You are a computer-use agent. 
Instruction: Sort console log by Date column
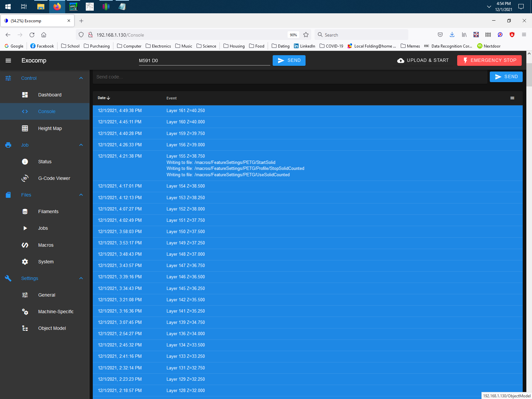click(x=104, y=98)
